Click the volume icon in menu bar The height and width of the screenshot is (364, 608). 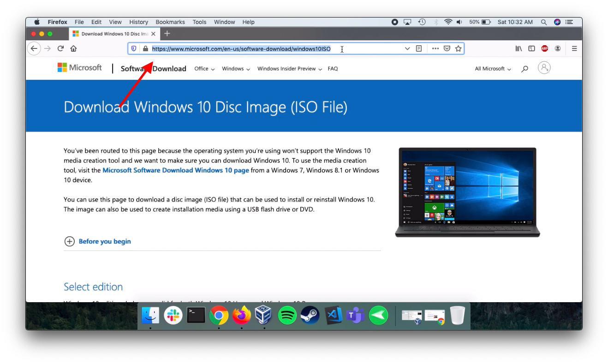tap(459, 22)
